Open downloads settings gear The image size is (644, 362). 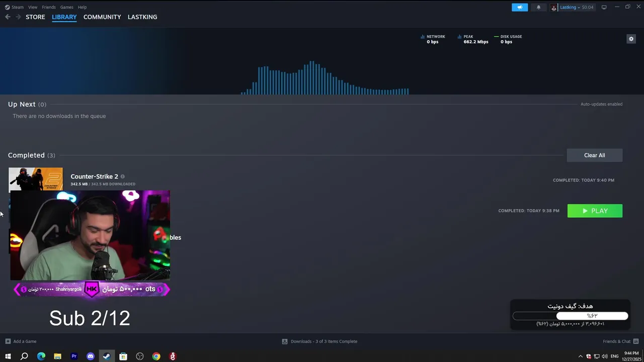coord(631,39)
